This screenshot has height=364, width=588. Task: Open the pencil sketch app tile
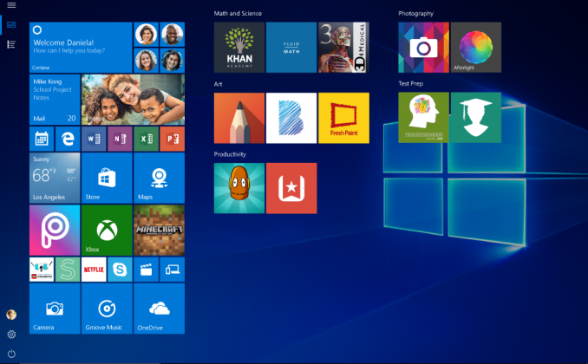(239, 118)
